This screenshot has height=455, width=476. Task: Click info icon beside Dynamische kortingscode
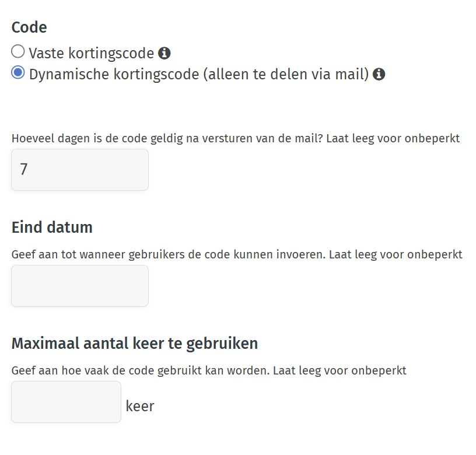pos(379,75)
